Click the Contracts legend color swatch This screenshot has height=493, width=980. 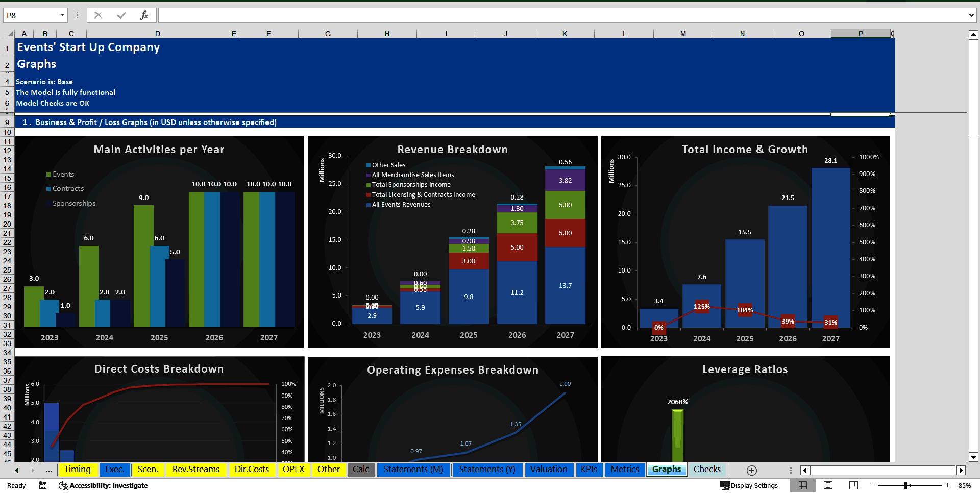pos(48,189)
